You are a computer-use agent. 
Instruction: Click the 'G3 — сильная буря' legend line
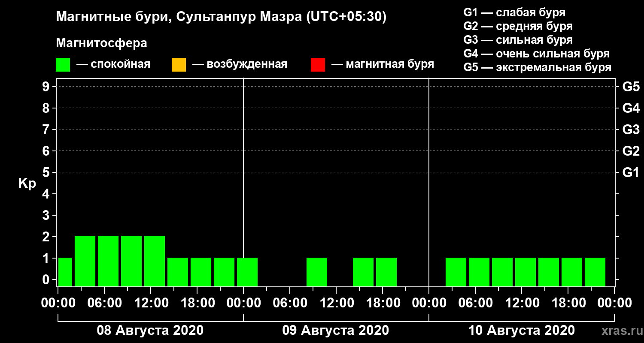(518, 40)
